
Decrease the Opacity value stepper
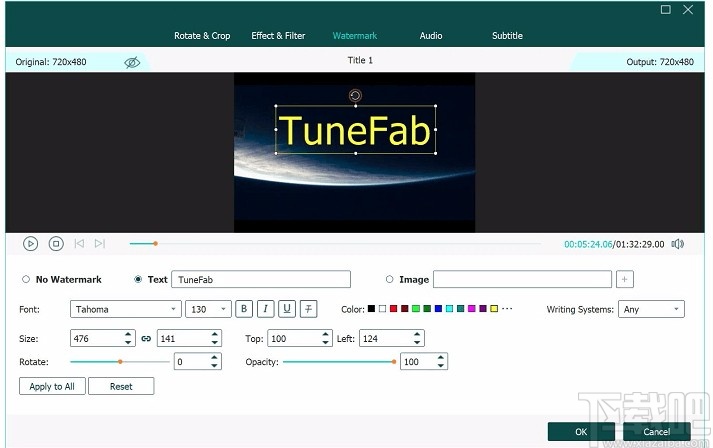pyautogui.click(x=441, y=366)
